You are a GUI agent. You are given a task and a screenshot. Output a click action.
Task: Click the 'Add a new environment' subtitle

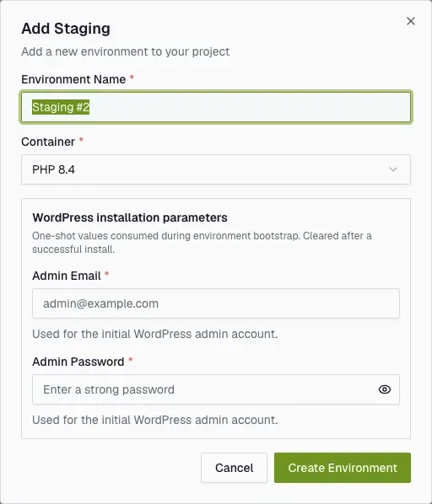(126, 51)
